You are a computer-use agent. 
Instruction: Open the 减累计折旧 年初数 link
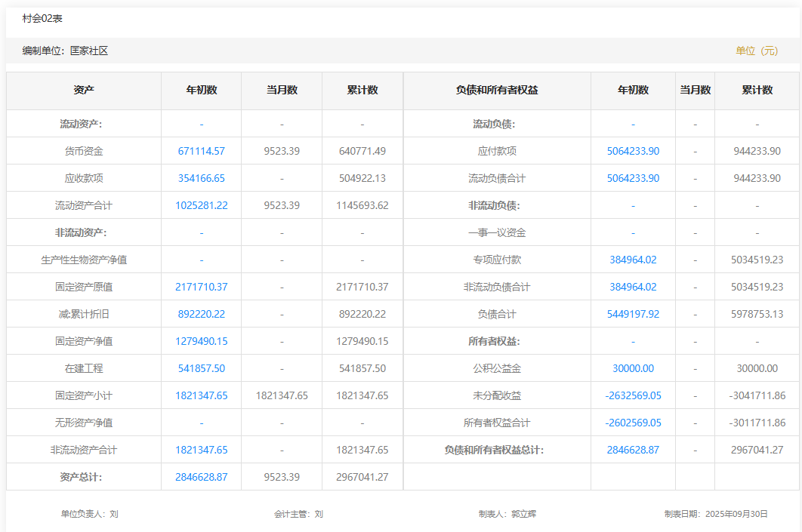point(201,314)
